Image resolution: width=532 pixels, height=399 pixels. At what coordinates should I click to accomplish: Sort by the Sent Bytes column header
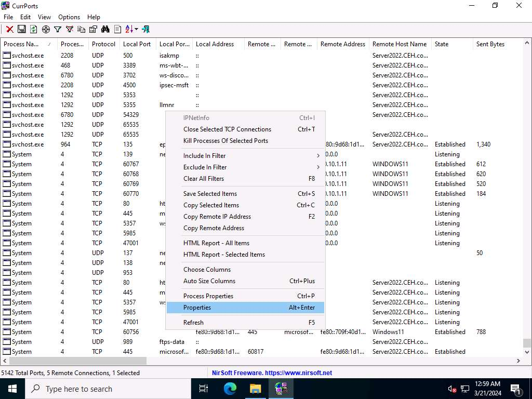[490, 44]
